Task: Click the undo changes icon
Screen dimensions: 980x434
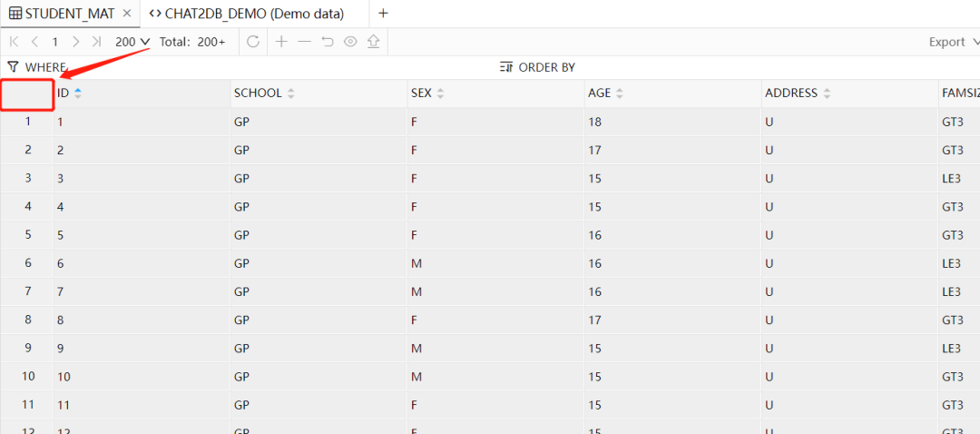Action: point(328,42)
